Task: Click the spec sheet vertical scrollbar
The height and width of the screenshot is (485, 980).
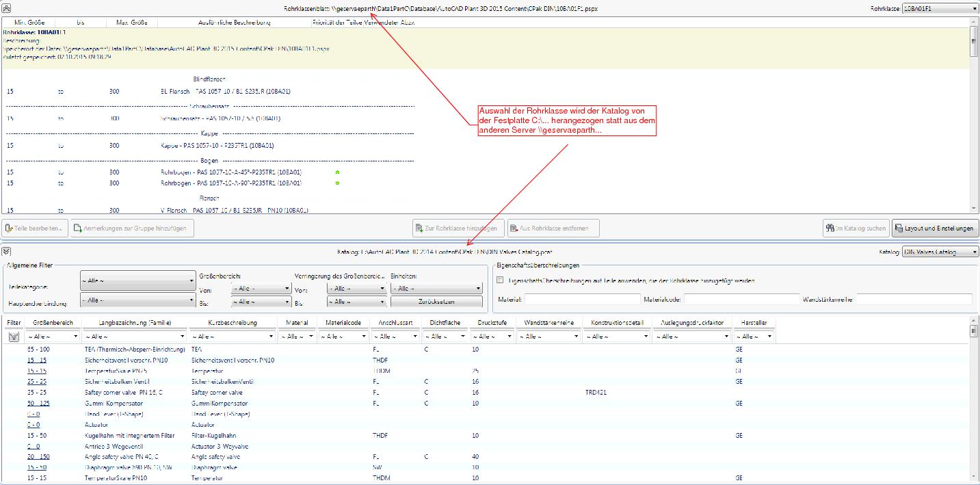Action: point(974,115)
